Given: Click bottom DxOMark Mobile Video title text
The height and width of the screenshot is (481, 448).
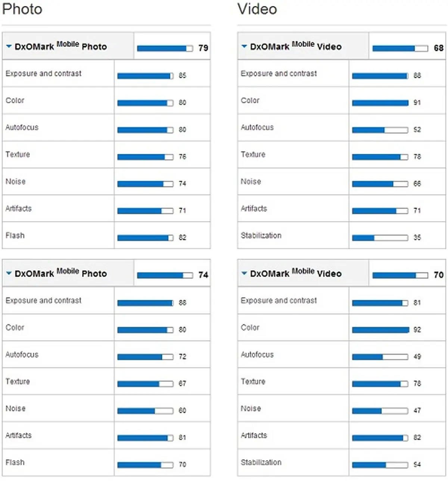Looking at the screenshot, I should (x=296, y=273).
